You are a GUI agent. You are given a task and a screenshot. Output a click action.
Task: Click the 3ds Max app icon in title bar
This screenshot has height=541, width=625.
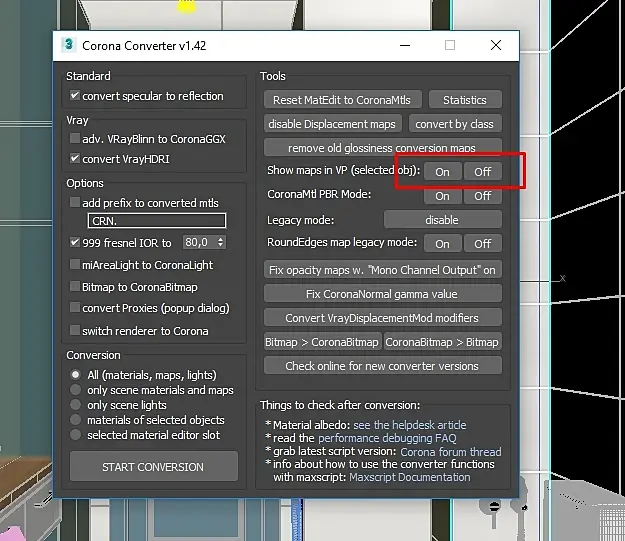(69, 45)
